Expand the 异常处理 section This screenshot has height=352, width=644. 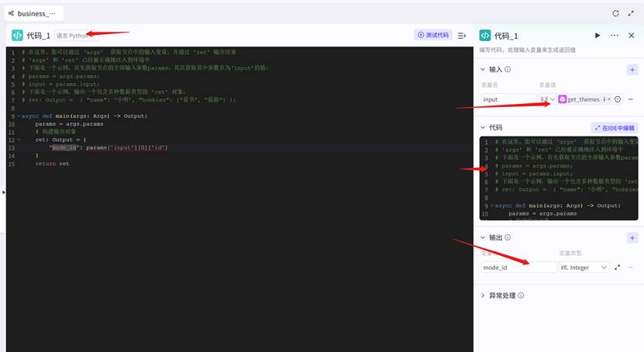tap(483, 295)
